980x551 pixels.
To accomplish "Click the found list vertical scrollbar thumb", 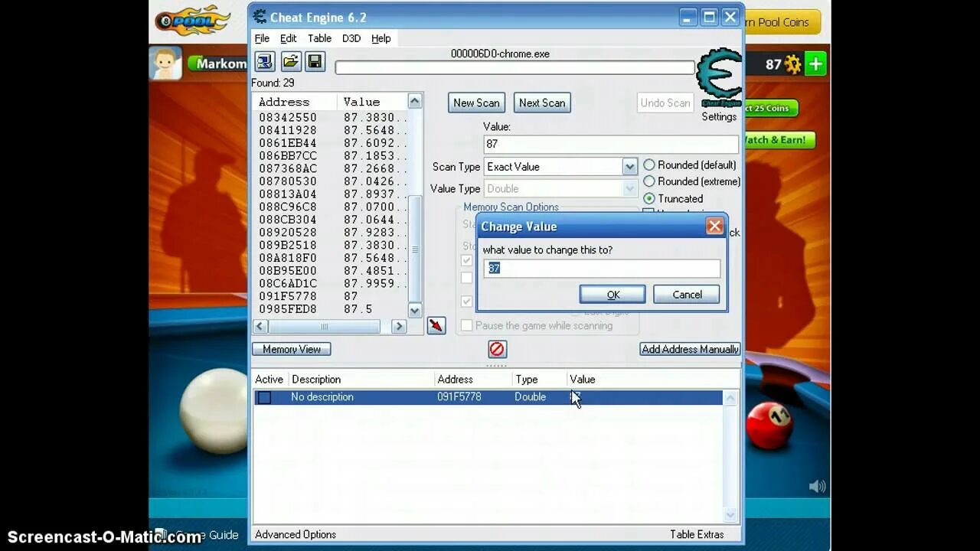I will click(414, 249).
